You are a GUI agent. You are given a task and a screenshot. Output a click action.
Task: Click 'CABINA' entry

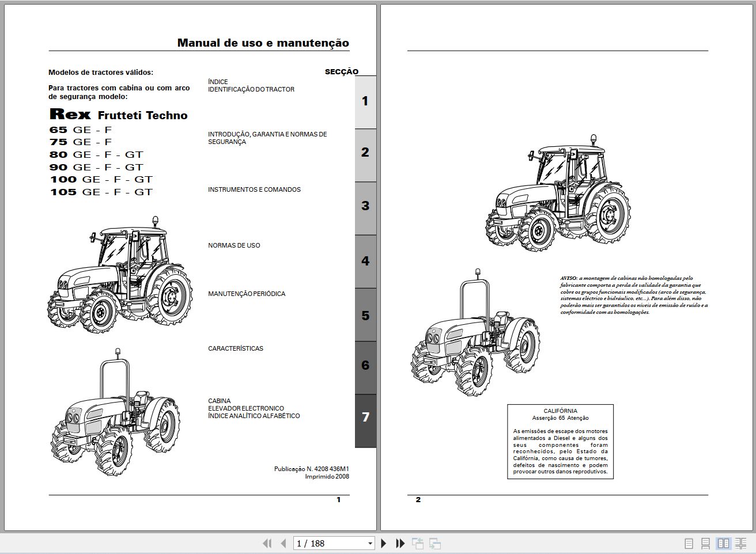click(220, 401)
